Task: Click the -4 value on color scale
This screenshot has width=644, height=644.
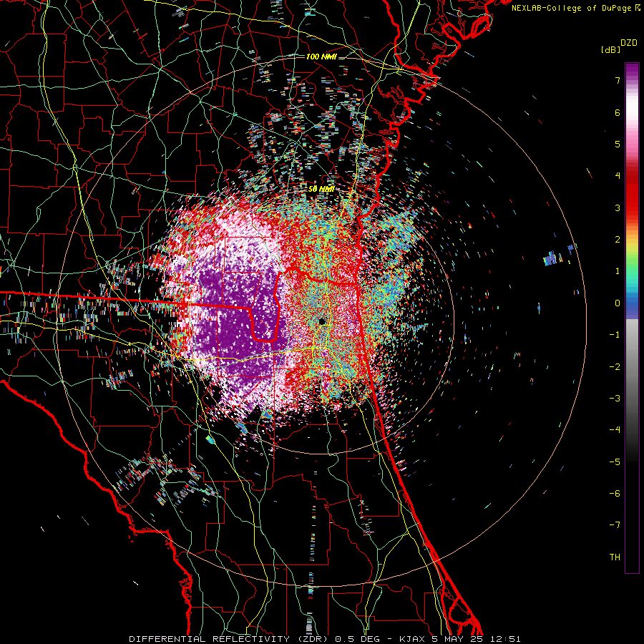Action: 615,430
